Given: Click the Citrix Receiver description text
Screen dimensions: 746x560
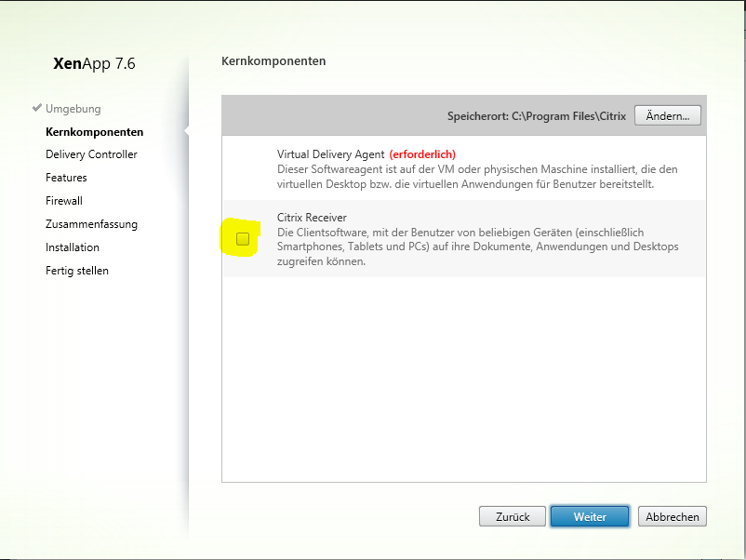Looking at the screenshot, I should (478, 247).
